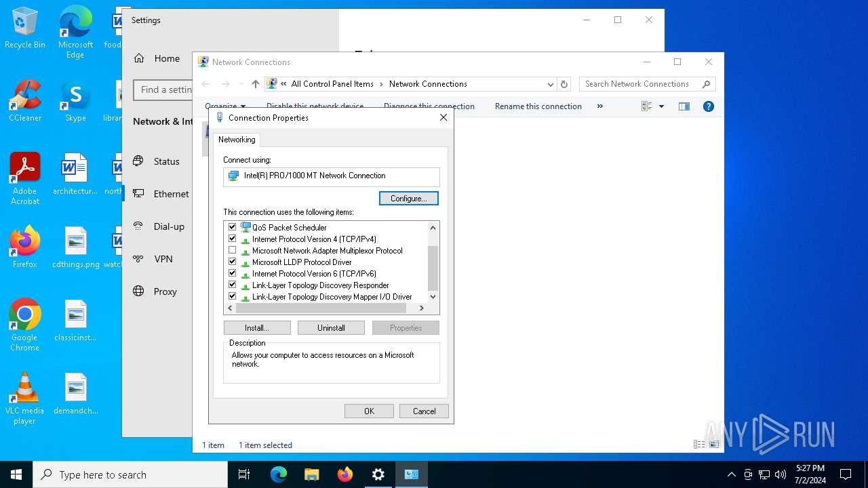Click the Install... button

pyautogui.click(x=257, y=328)
